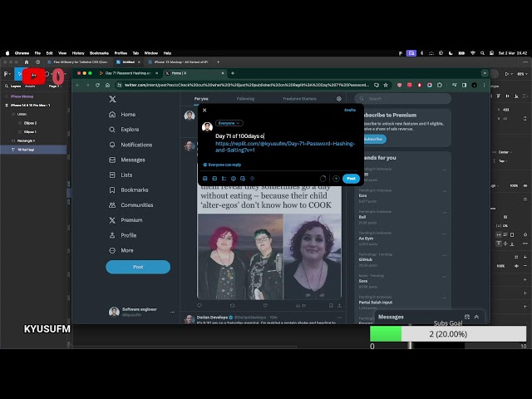
Task: Reply to the post with the photo
Action: tap(199, 306)
